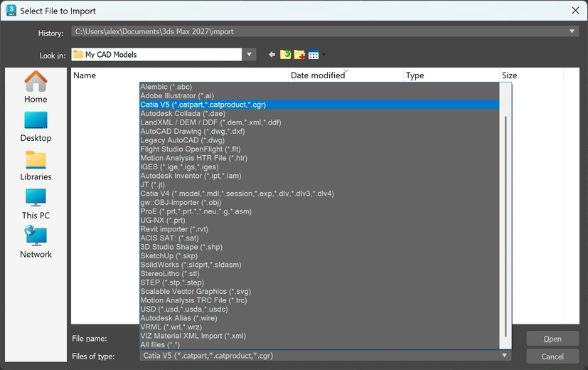Choose Motion Analysis HTR File

coord(319,158)
